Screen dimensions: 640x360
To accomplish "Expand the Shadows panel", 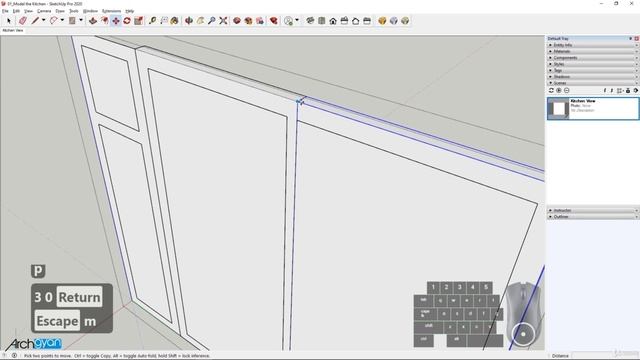I will tap(593, 77).
